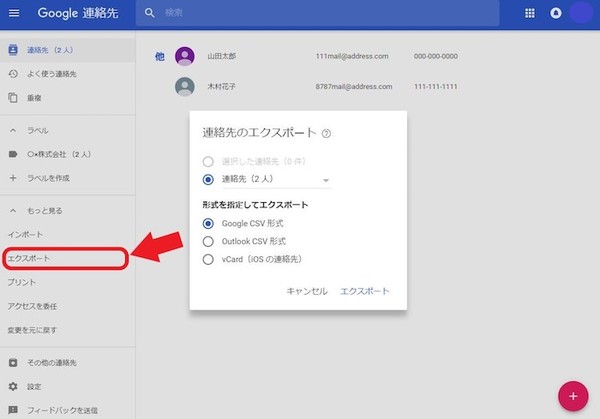This screenshot has height=419, width=600.
Task: Open the hamburger main menu
Action: [x=14, y=14]
